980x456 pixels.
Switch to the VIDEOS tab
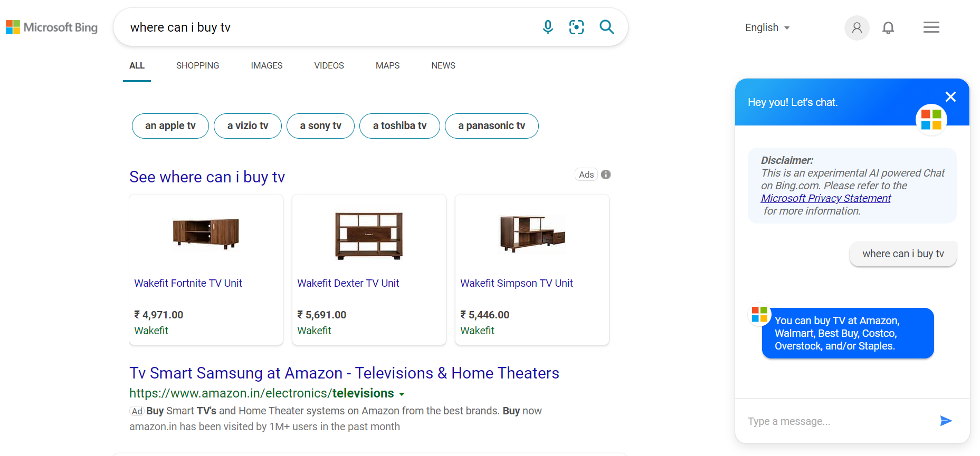pyautogui.click(x=329, y=66)
